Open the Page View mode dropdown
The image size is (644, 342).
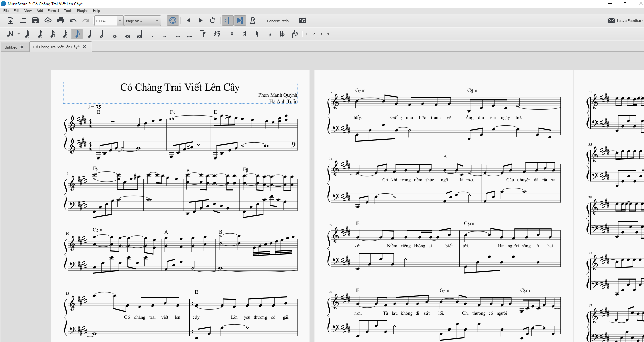pyautogui.click(x=142, y=21)
